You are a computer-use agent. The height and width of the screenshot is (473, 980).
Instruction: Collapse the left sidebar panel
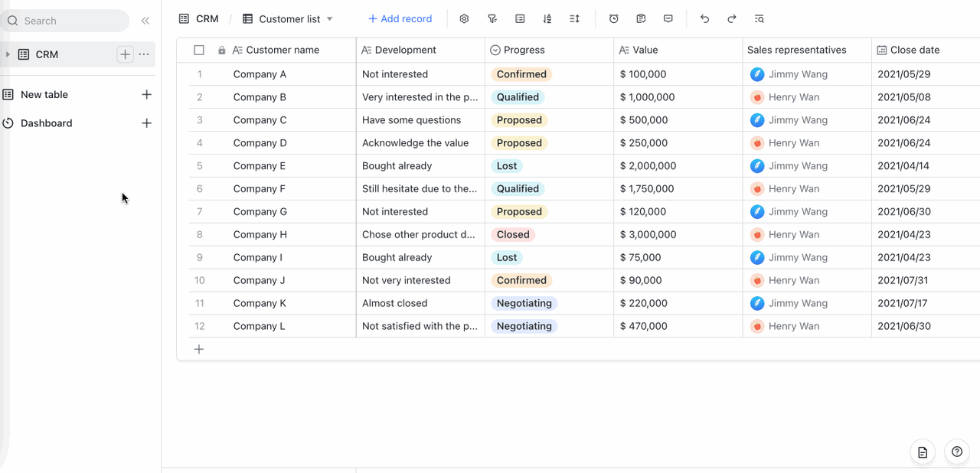pyautogui.click(x=145, y=21)
